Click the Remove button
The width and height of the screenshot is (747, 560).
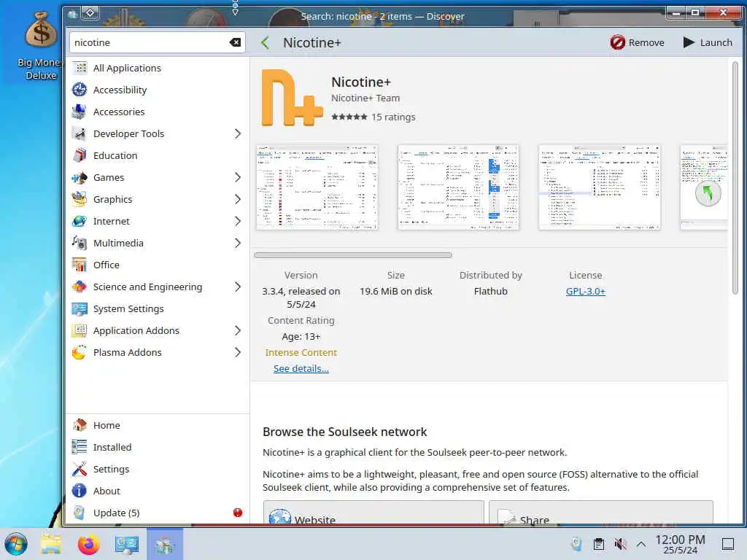pyautogui.click(x=637, y=42)
